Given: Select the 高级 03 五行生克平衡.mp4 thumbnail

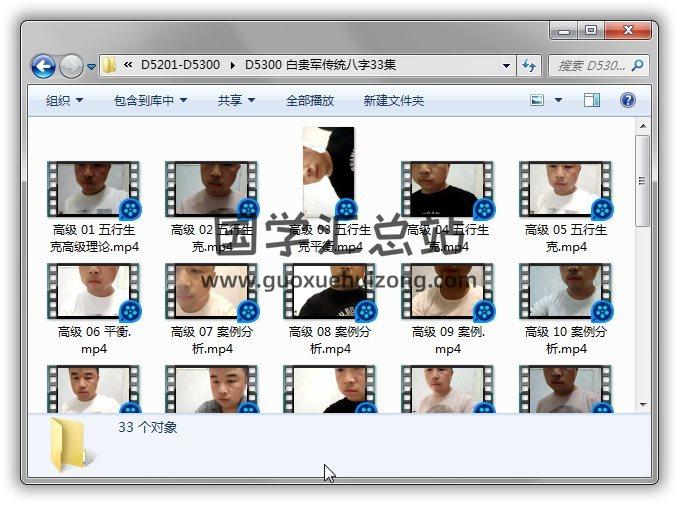Looking at the screenshot, I should (x=329, y=172).
